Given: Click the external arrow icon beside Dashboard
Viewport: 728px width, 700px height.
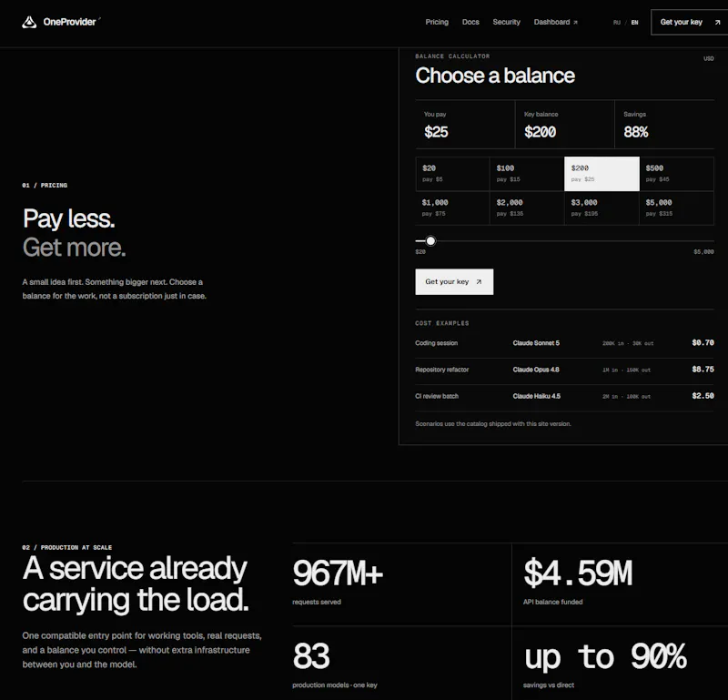Looking at the screenshot, I should [575, 22].
